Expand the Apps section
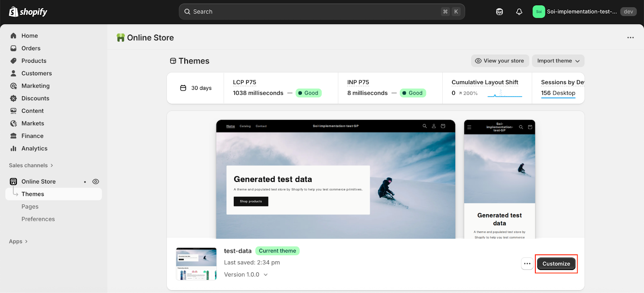Image resolution: width=644 pixels, height=293 pixels. coord(18,241)
